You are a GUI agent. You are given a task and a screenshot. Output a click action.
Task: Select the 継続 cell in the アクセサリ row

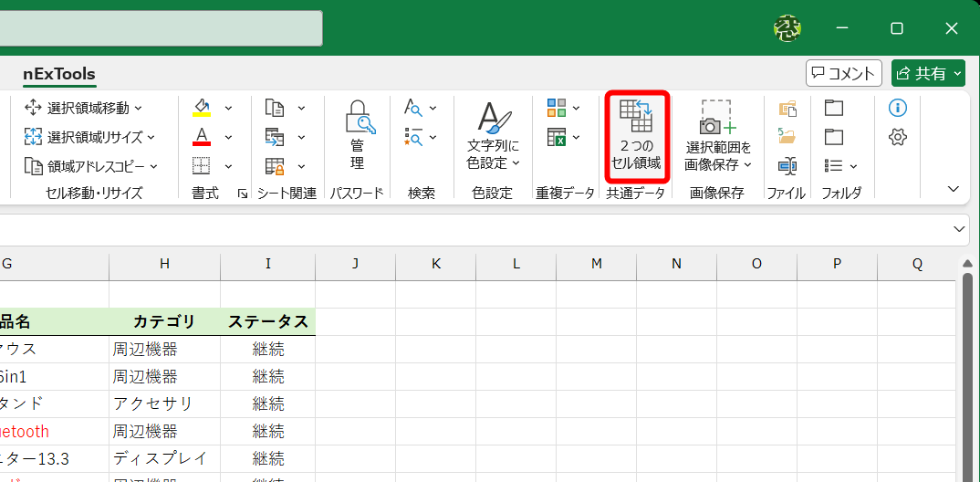point(267,403)
